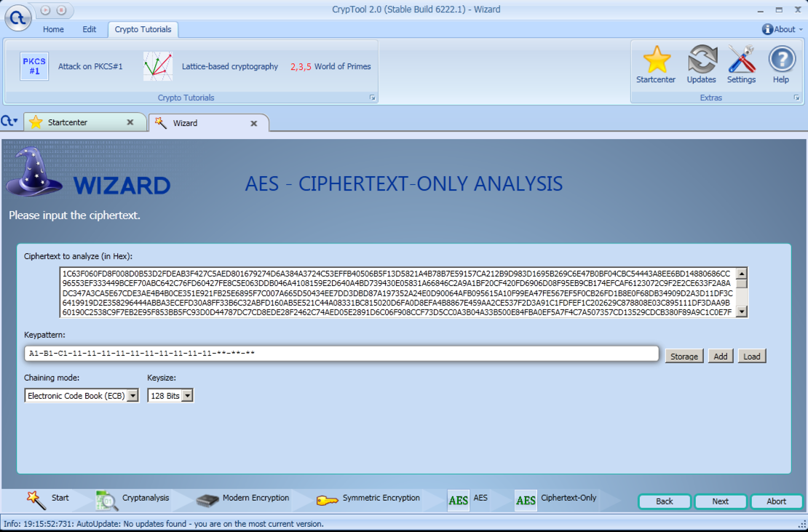
Task: Go to the Start wizard step
Action: pyautogui.click(x=47, y=499)
